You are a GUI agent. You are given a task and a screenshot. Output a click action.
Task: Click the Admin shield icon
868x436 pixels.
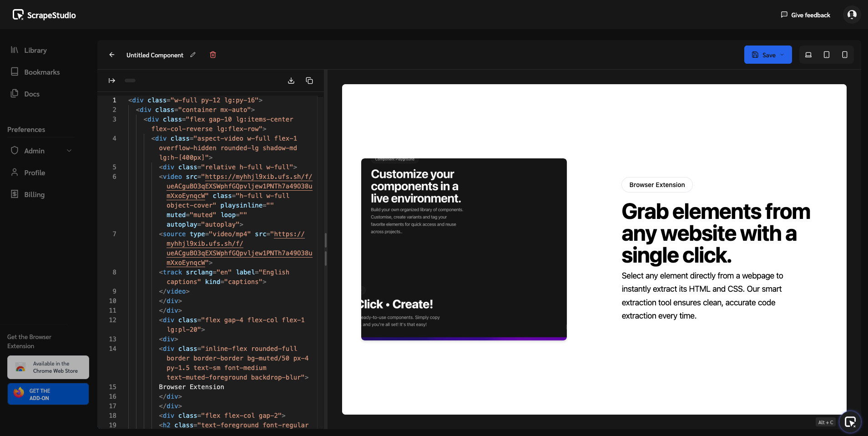(15, 150)
